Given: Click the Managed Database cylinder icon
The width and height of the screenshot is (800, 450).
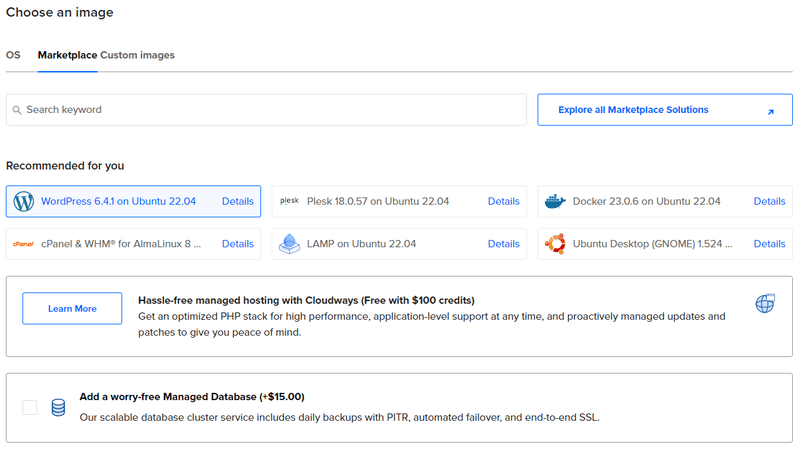Looking at the screenshot, I should pos(58,408).
